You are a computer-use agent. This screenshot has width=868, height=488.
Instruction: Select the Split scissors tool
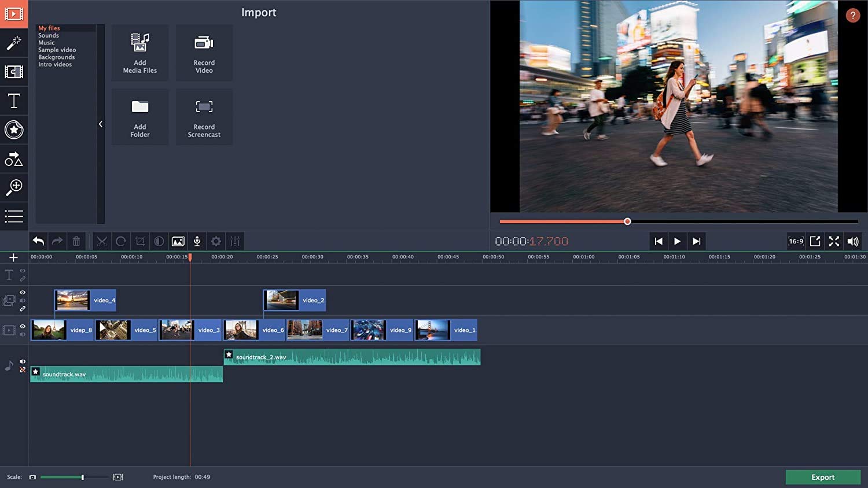coord(102,241)
